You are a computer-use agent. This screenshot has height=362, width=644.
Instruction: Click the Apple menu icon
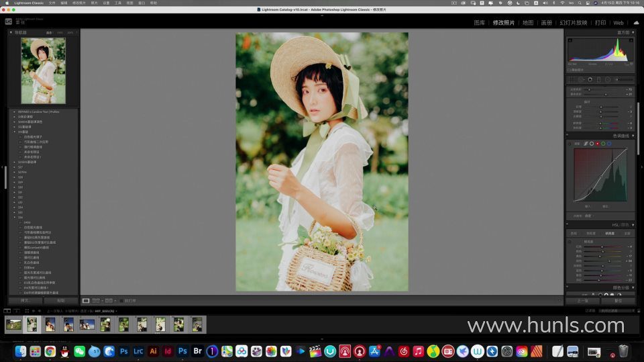[x=7, y=3]
